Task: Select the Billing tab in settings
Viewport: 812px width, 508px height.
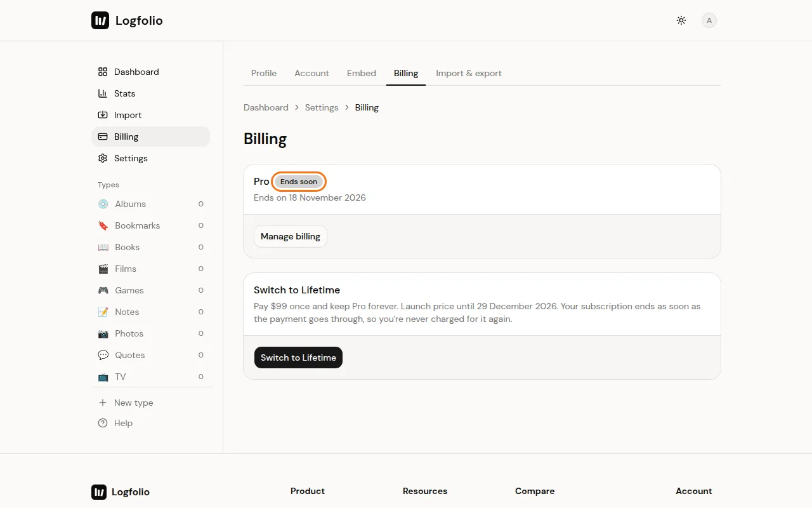Action: [406, 73]
